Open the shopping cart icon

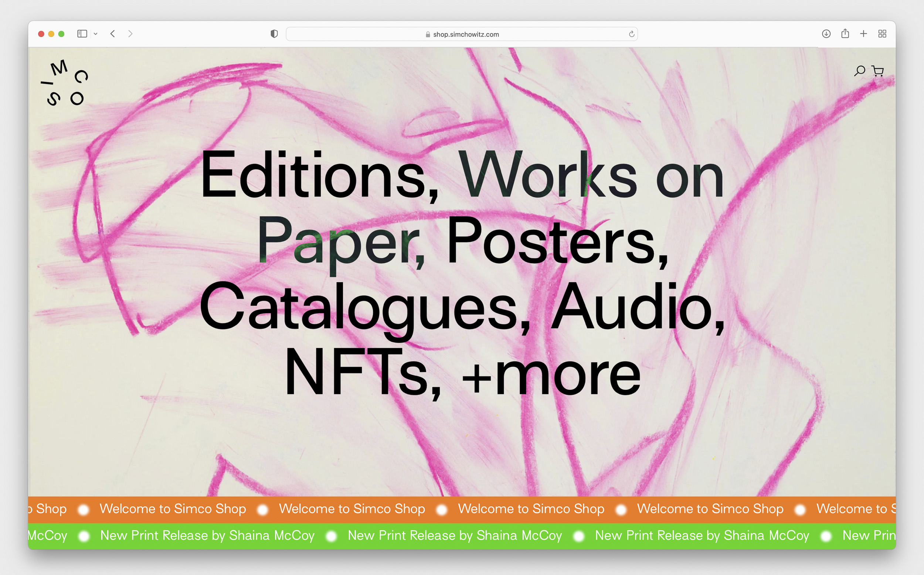(877, 71)
